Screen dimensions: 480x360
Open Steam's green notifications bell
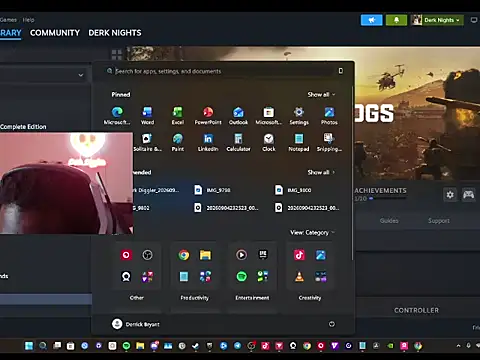(x=396, y=20)
